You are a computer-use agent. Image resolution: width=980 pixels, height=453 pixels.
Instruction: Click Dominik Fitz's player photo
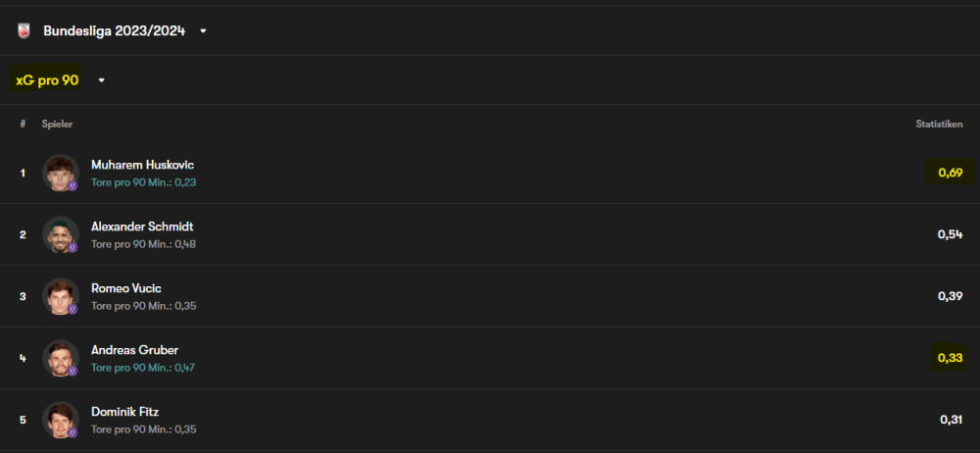[x=60, y=419]
